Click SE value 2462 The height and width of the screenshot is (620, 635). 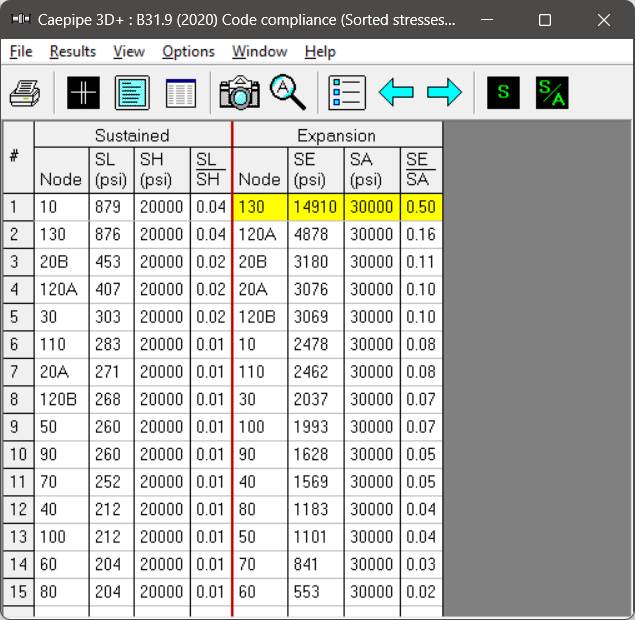pyautogui.click(x=315, y=372)
